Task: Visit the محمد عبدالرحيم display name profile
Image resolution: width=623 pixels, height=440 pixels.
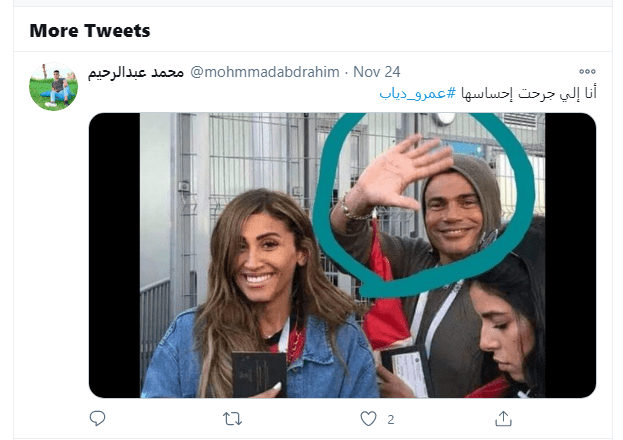Action: [136, 72]
